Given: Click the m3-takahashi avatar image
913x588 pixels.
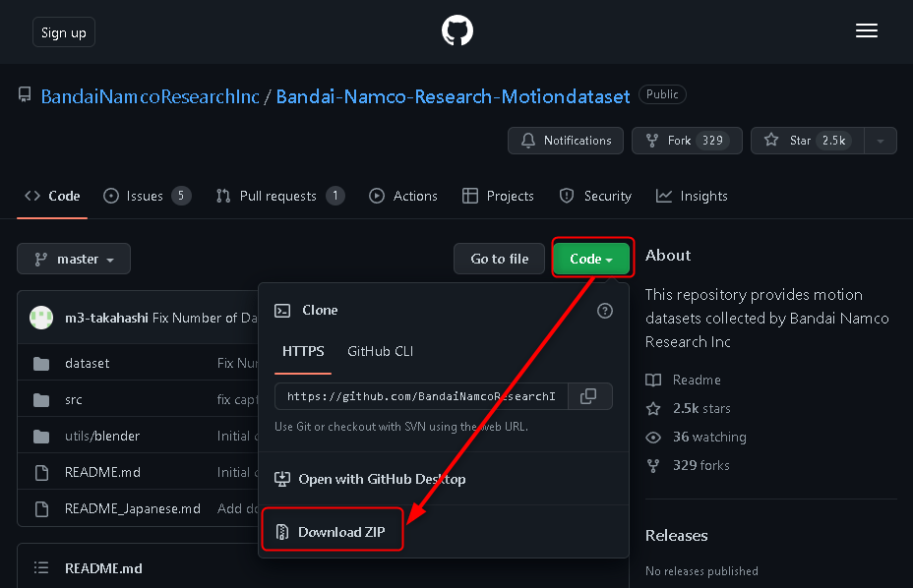Looking at the screenshot, I should [x=41, y=318].
